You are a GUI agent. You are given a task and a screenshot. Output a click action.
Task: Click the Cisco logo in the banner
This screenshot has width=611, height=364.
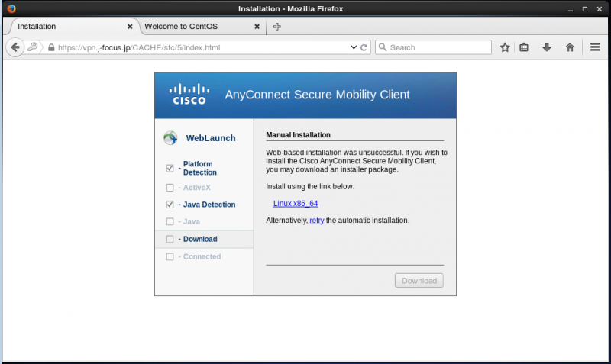(x=189, y=94)
